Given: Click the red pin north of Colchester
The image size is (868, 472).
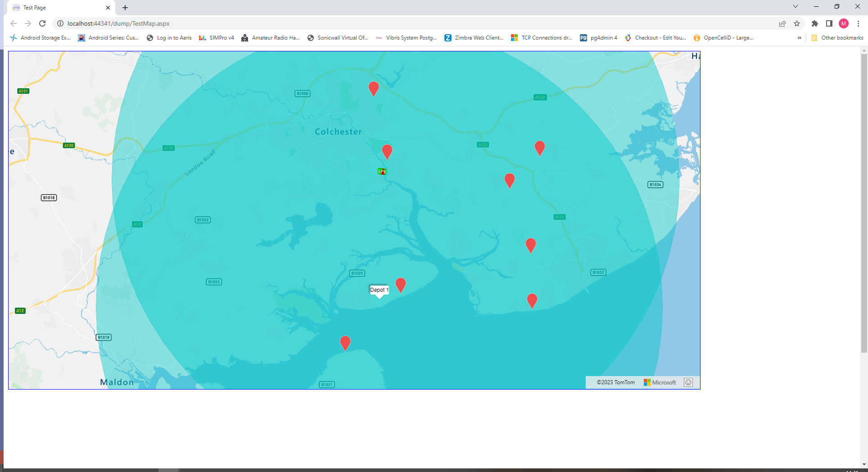Looking at the screenshot, I should tap(374, 89).
